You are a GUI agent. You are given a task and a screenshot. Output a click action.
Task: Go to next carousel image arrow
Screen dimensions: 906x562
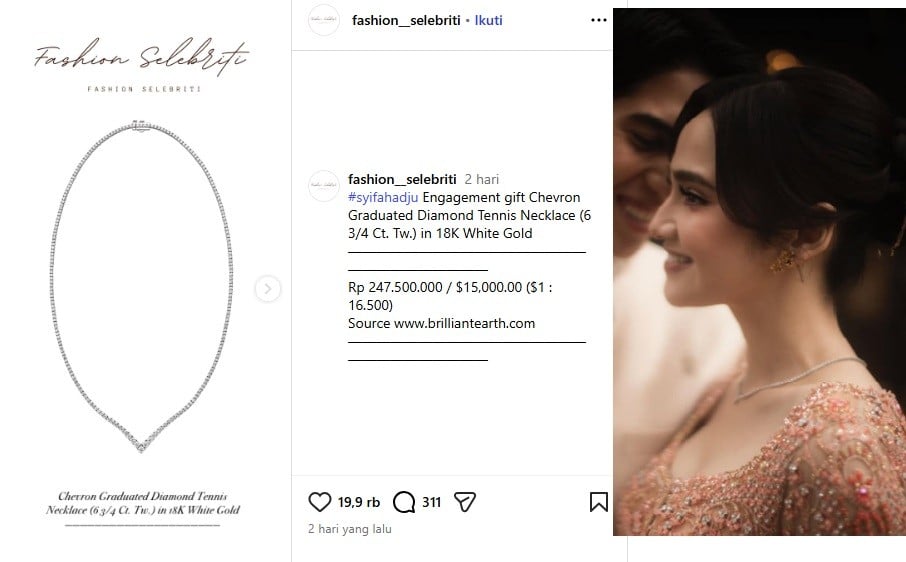pyautogui.click(x=268, y=288)
